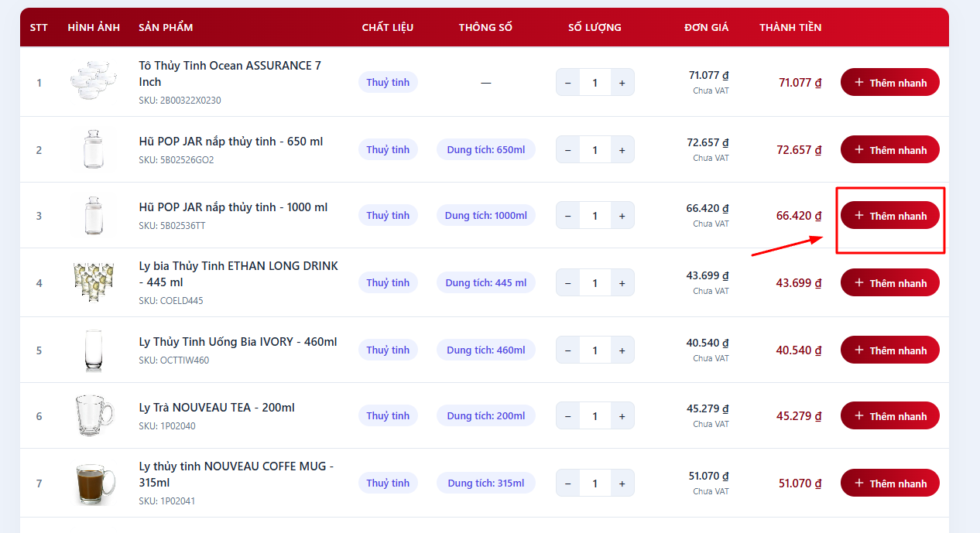Open Ly Thủy Tinh Uống Bia IVORY product name
This screenshot has width=980, height=533.
(238, 342)
